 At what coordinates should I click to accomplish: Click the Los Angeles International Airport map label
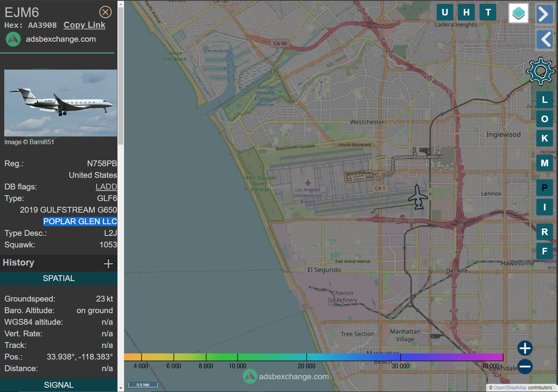[x=308, y=196]
